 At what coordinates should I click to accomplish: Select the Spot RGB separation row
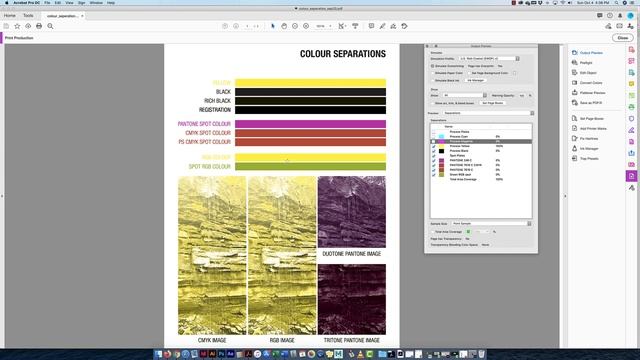(x=481, y=175)
